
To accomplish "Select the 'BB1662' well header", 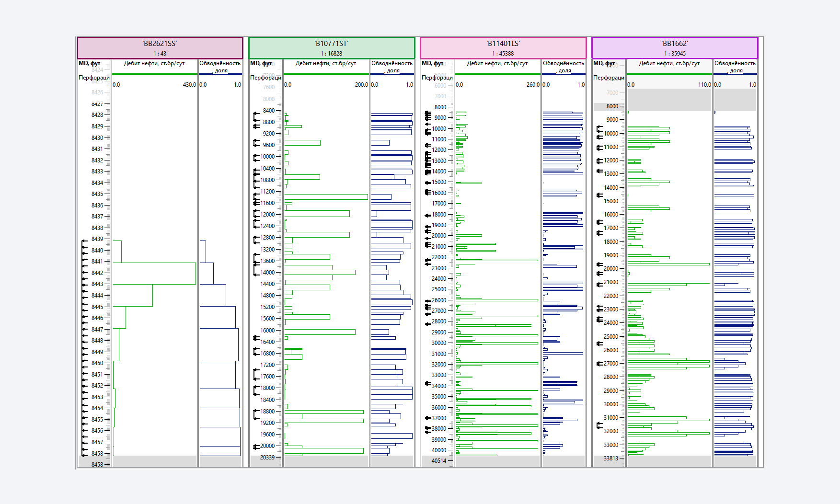I will (675, 48).
